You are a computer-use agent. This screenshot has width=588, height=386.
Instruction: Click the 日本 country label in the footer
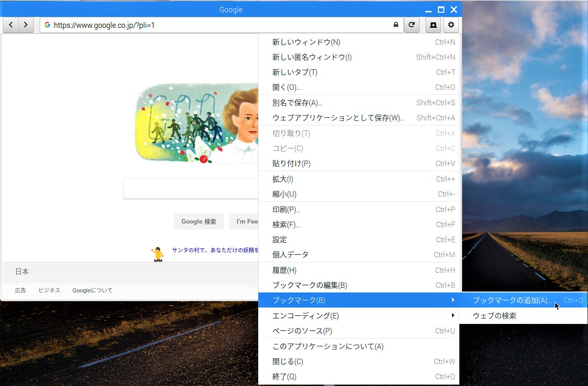(x=22, y=271)
